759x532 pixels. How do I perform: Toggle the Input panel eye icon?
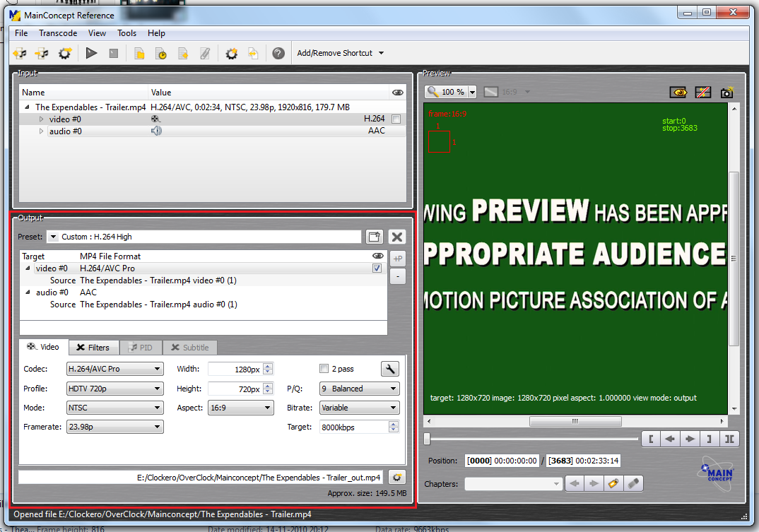[398, 93]
